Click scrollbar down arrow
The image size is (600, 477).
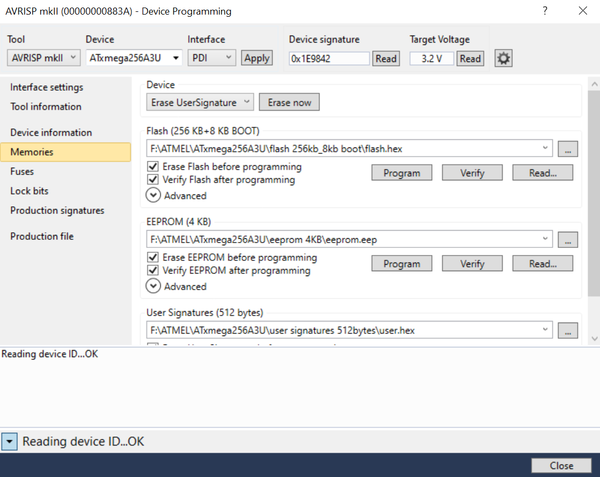(594, 339)
